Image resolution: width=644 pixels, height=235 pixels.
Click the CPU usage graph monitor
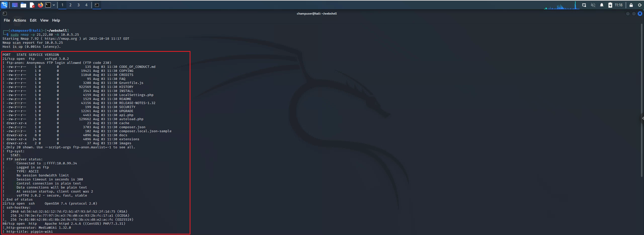point(561,5)
